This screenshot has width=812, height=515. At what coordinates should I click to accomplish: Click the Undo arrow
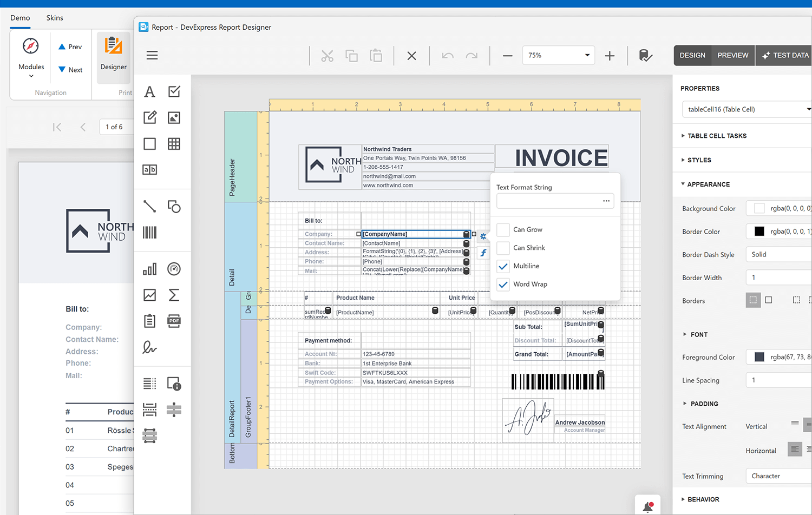click(x=448, y=56)
